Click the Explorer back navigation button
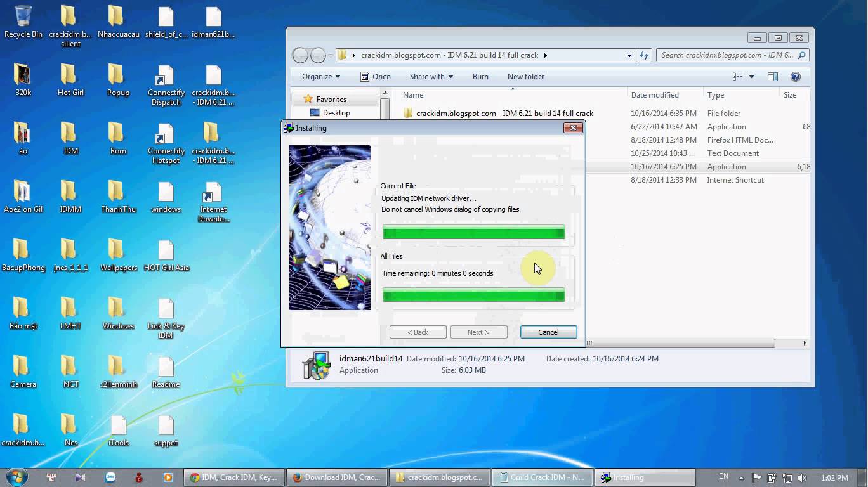868x487 pixels. pos(300,55)
